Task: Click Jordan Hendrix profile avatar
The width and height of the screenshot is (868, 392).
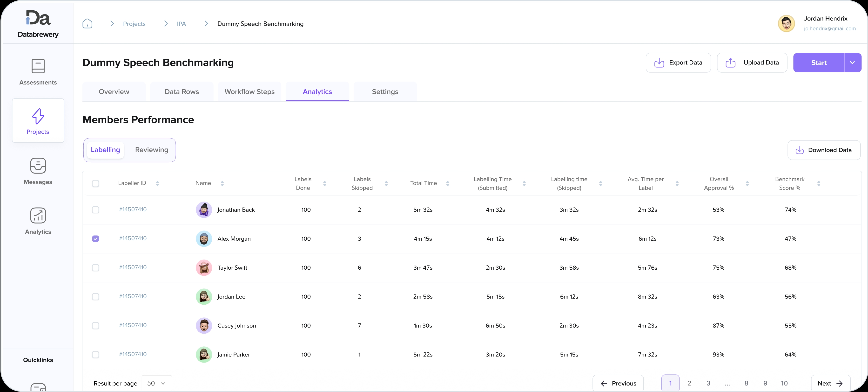Action: [x=786, y=24]
